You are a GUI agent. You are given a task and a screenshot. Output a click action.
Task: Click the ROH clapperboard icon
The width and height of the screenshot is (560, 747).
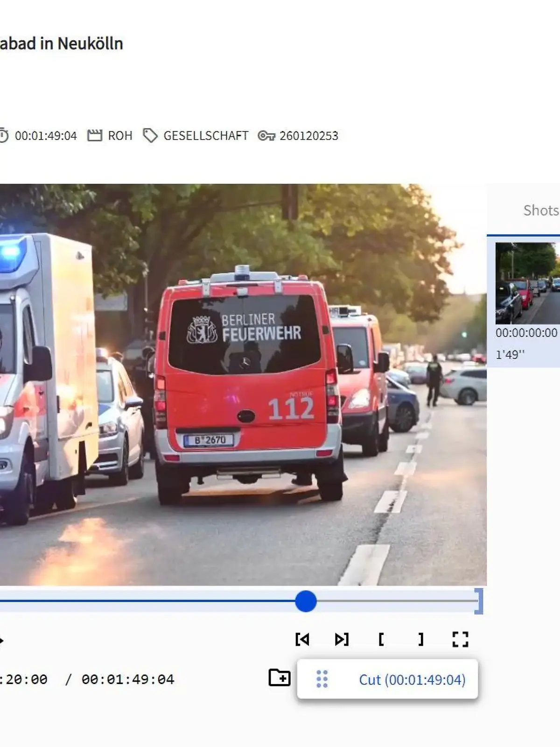pos(95,135)
